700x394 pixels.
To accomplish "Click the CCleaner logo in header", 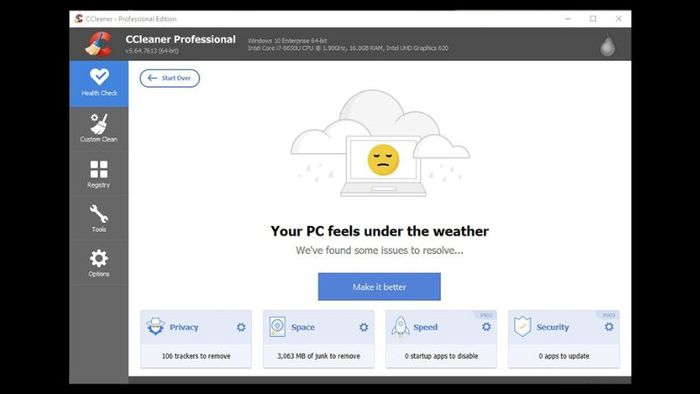I will tap(98, 44).
